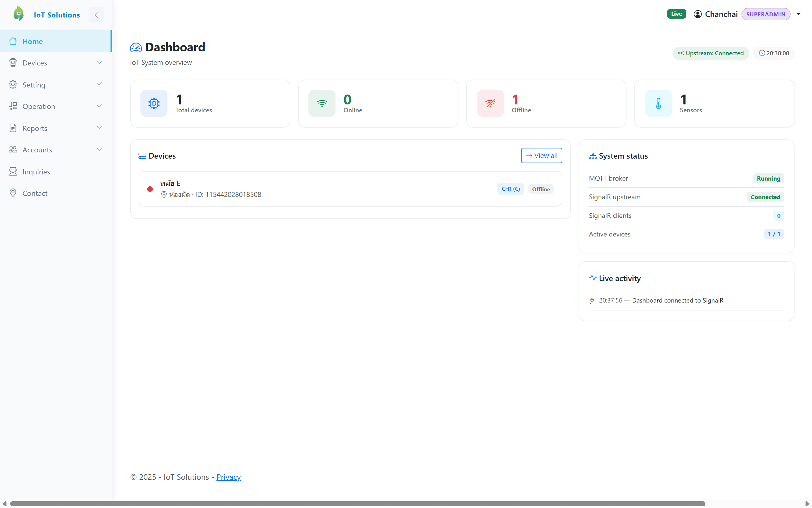Click the horizontal scrollbar thumb
This screenshot has height=508, width=812.
[x=357, y=503]
